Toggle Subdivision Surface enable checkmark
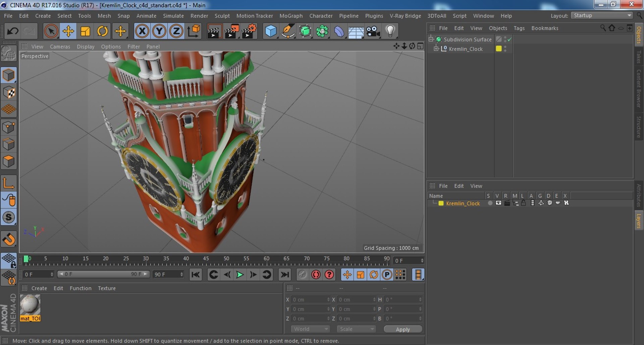Image resolution: width=644 pixels, height=345 pixels. [510, 39]
